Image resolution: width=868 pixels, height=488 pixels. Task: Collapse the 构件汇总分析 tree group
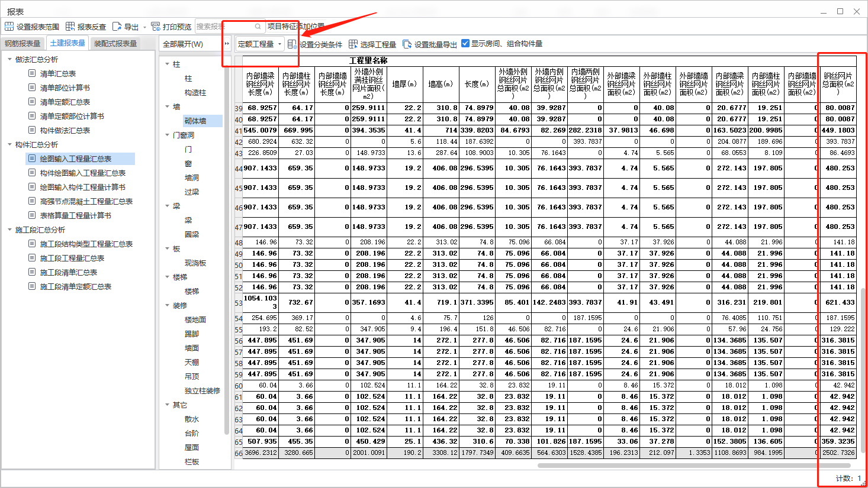tap(9, 144)
